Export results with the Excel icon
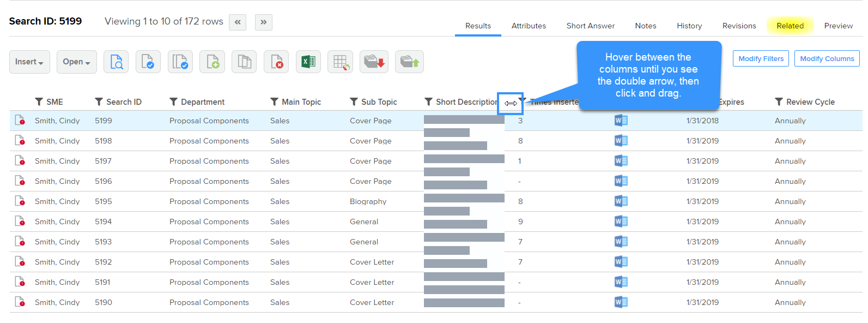Screen dimensions: 868x323 point(308,62)
